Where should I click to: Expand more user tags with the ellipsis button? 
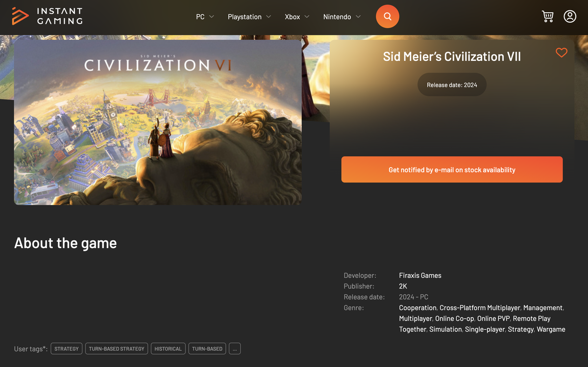(235, 349)
